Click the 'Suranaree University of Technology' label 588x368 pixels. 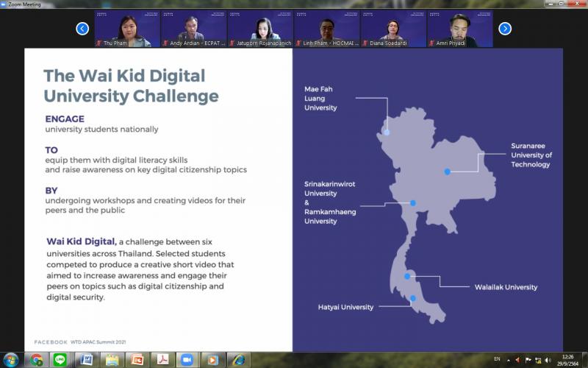coord(531,155)
